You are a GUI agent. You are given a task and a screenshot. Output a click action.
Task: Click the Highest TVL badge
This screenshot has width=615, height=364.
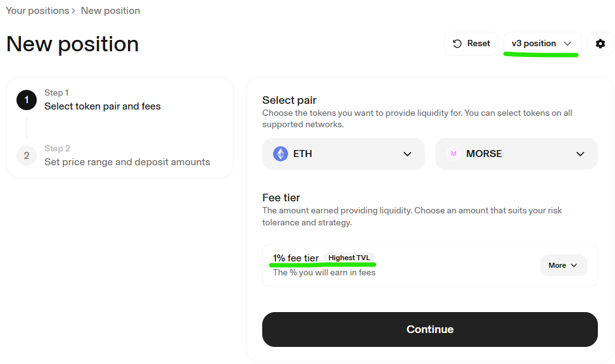(x=349, y=258)
